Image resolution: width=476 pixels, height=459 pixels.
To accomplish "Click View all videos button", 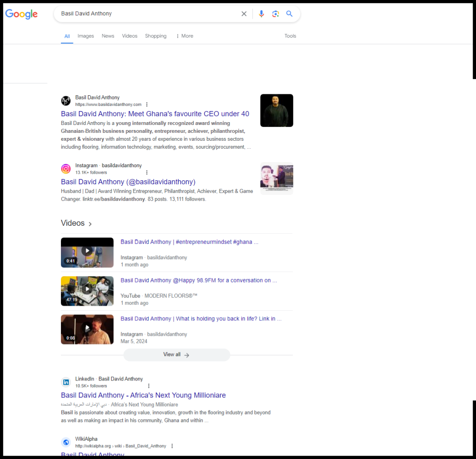I will pyautogui.click(x=177, y=354).
